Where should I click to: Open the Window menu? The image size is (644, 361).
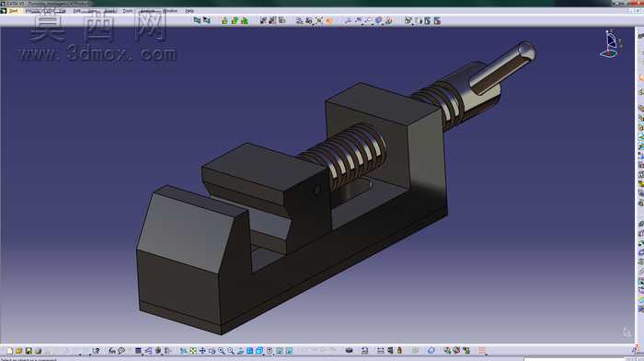coord(170,11)
